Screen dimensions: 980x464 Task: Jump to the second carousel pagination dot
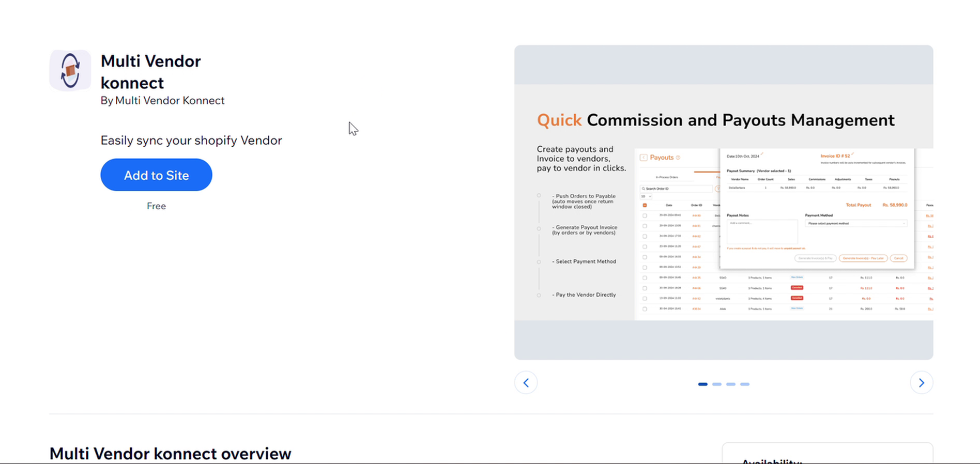[x=717, y=384]
